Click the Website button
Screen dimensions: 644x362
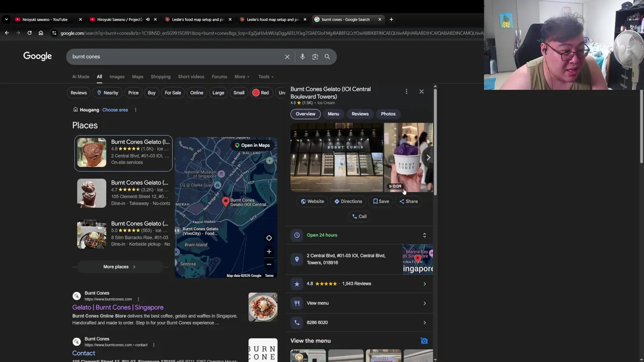point(312,201)
